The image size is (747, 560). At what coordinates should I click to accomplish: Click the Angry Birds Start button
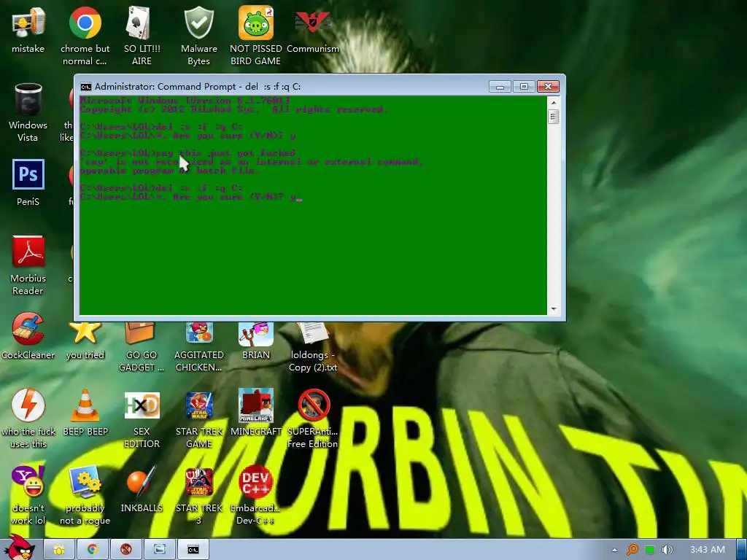20,548
